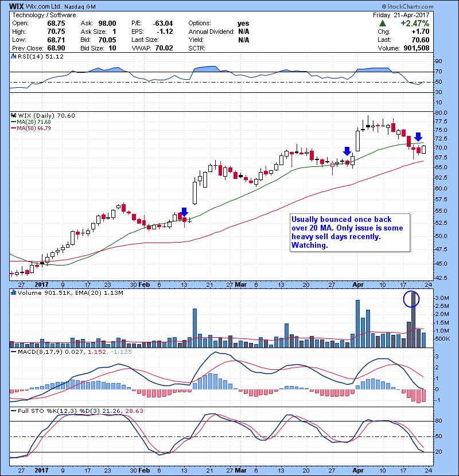Click the Volume value 901,508
The height and width of the screenshot is (476, 459).
[x=417, y=48]
